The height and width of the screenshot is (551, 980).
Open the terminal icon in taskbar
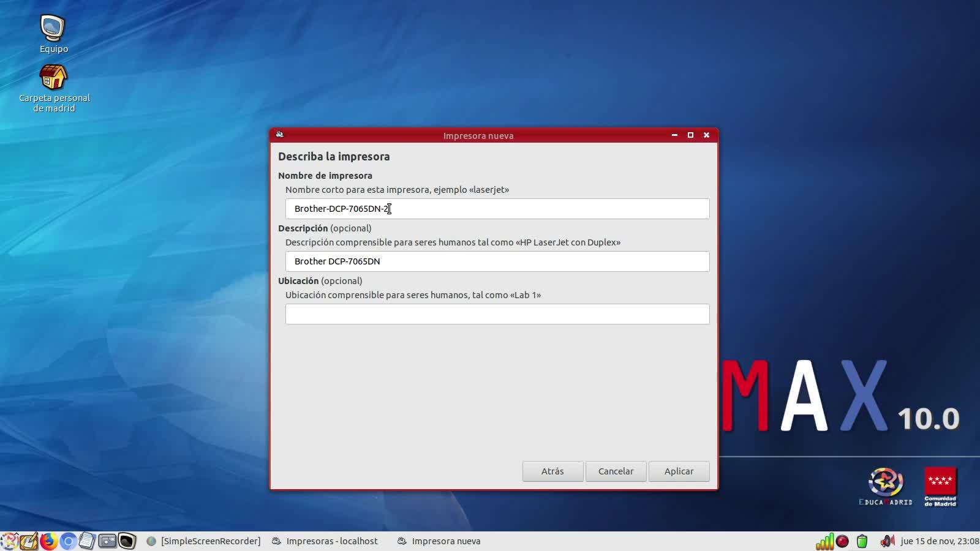[x=127, y=541]
